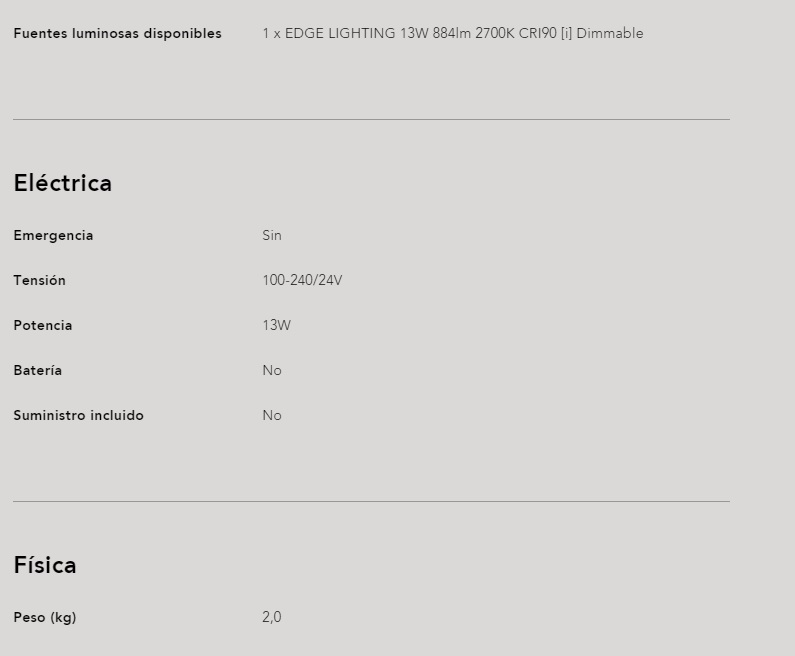Click the Eléctrica section heading

pos(62,183)
